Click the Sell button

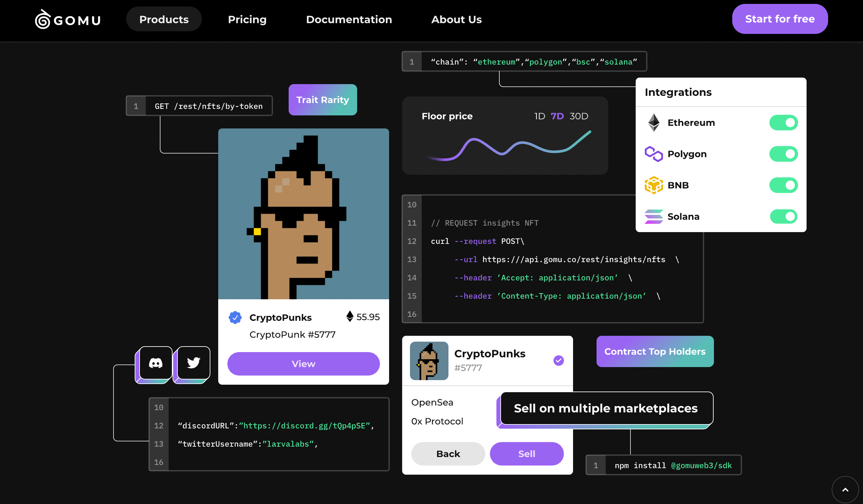tap(526, 454)
